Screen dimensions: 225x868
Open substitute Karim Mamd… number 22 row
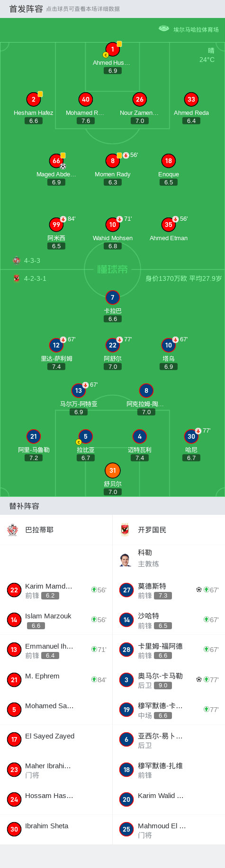coord(56,590)
